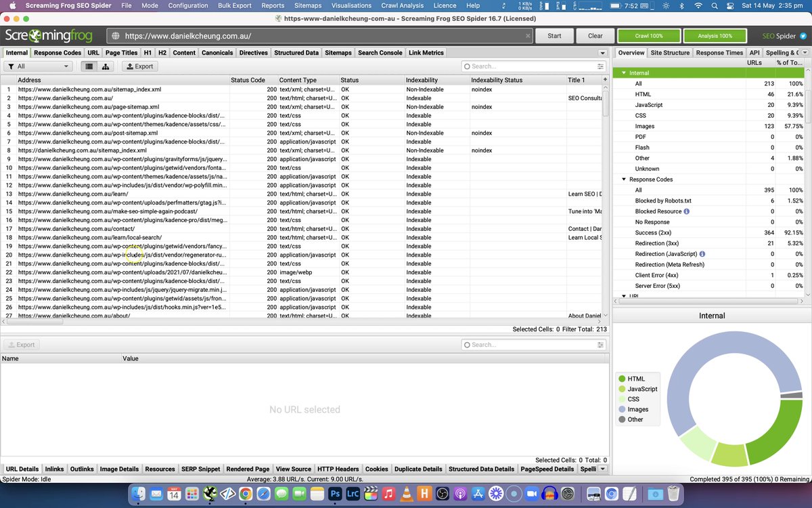Switch to tree view icon

coord(106,66)
